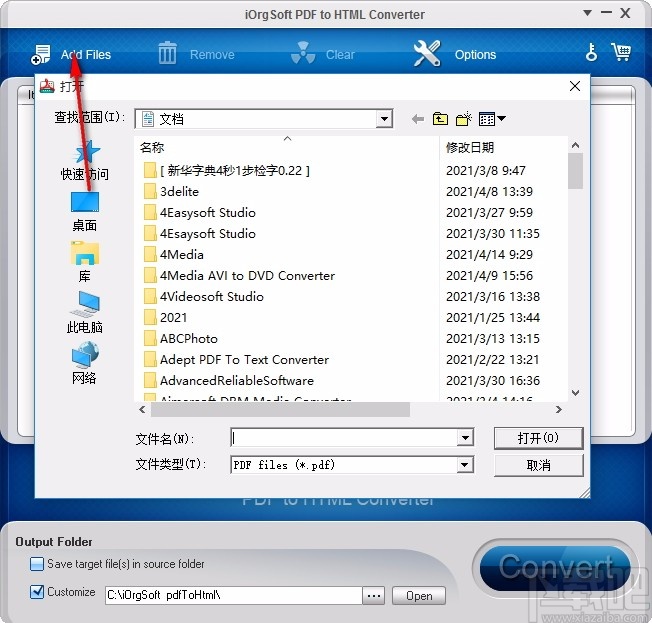The image size is (652, 623).
Task: Click date 2021/3/30 16:36
Action: pos(493,381)
